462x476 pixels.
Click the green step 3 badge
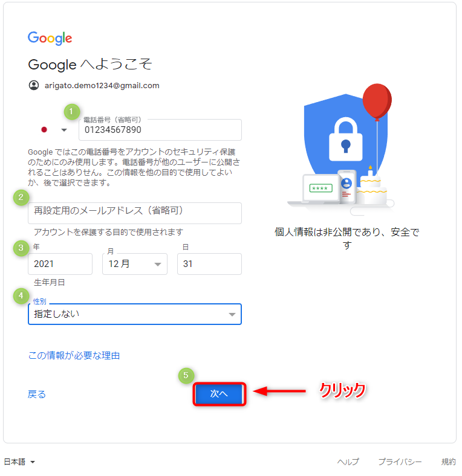click(21, 248)
